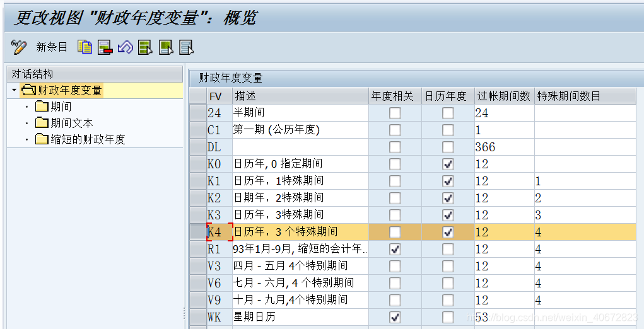Click description '半期间' cell
The image size is (644, 329).
(300, 113)
